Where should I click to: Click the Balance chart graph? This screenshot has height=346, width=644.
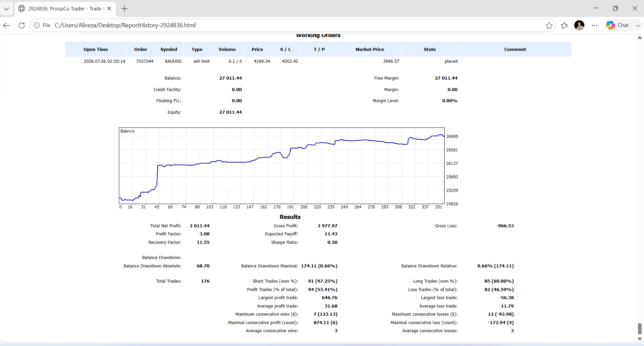pos(282,166)
